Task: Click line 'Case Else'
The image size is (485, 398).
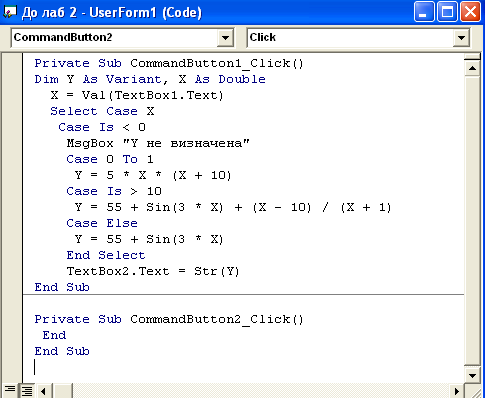Action: [x=102, y=223]
